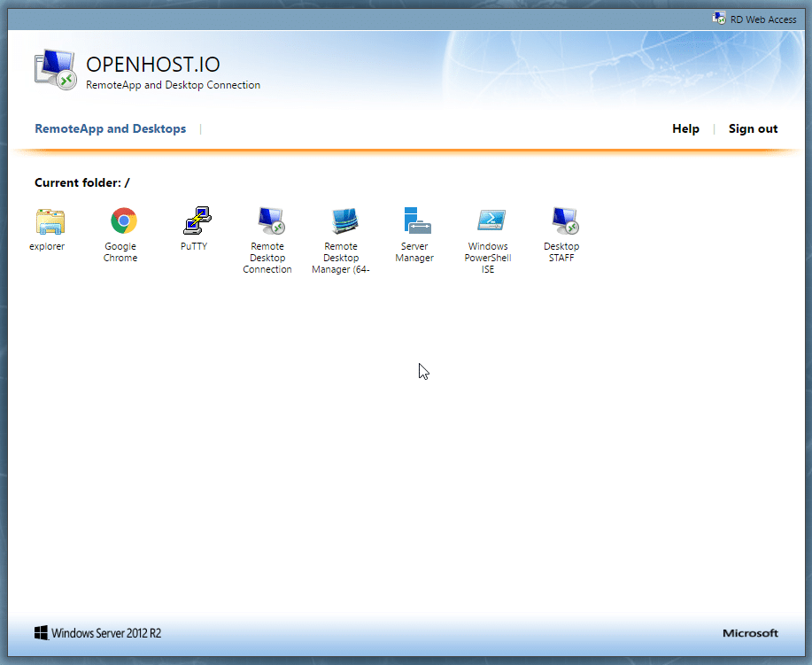Click the OPENHOST.IO title text

(x=153, y=65)
